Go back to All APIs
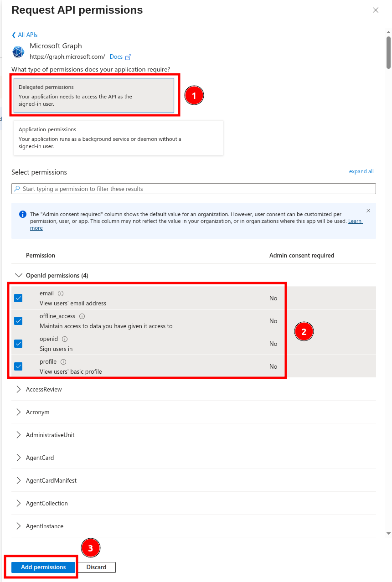Viewport: 392px width, 582px height. (x=25, y=35)
